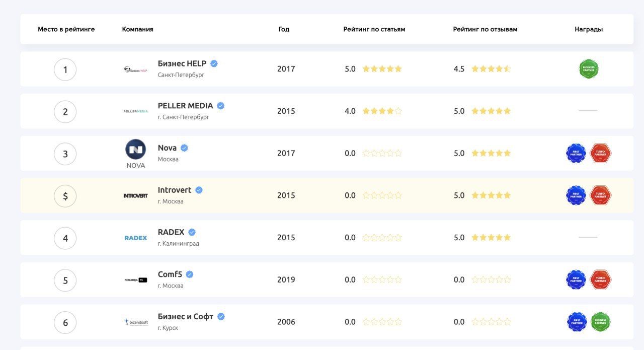Click the blue First Partner badge in Nova row
644x350 pixels.
pyautogui.click(x=576, y=153)
